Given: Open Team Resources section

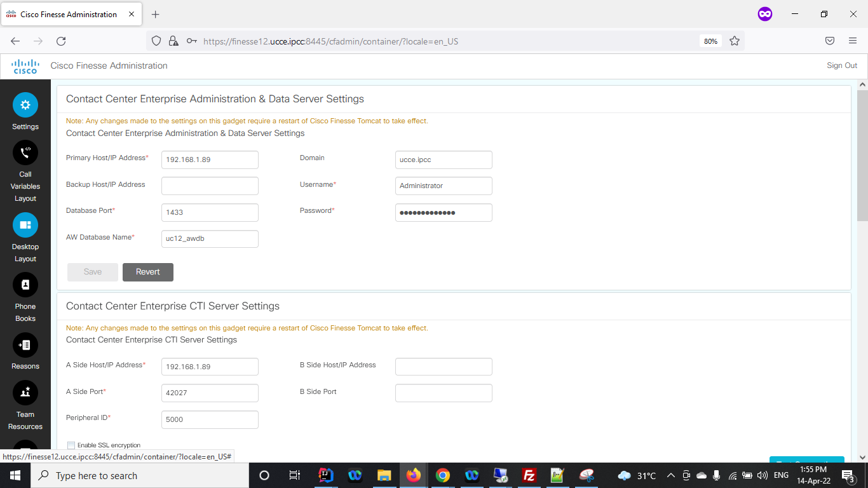Looking at the screenshot, I should tap(25, 393).
